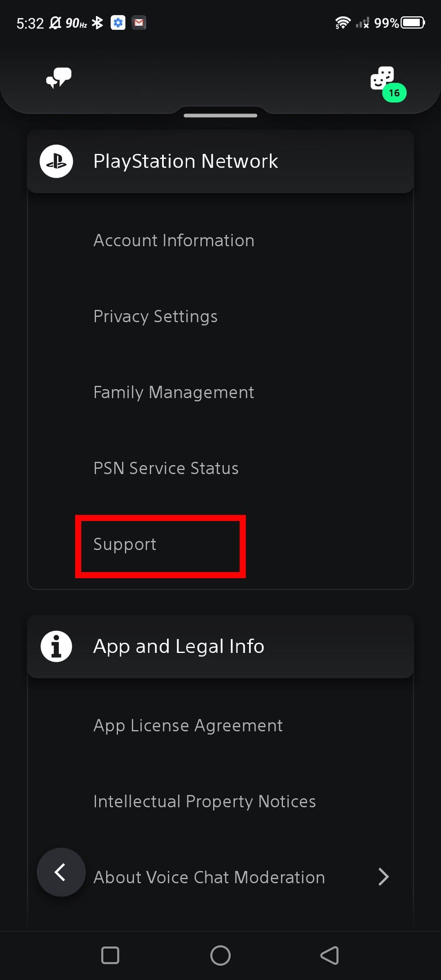Open the chat messages speech bubble icon
441x980 pixels.
pyautogui.click(x=59, y=78)
